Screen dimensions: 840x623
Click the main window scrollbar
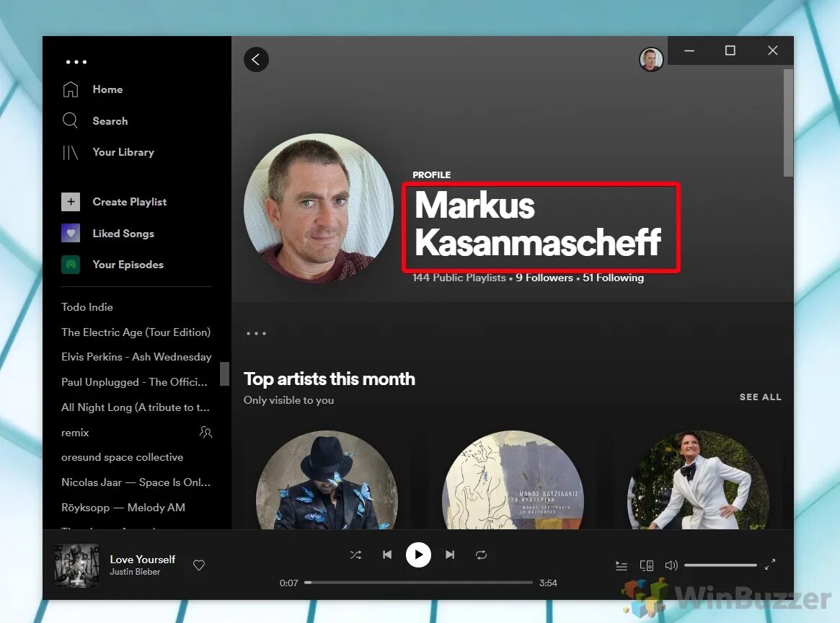(788, 123)
